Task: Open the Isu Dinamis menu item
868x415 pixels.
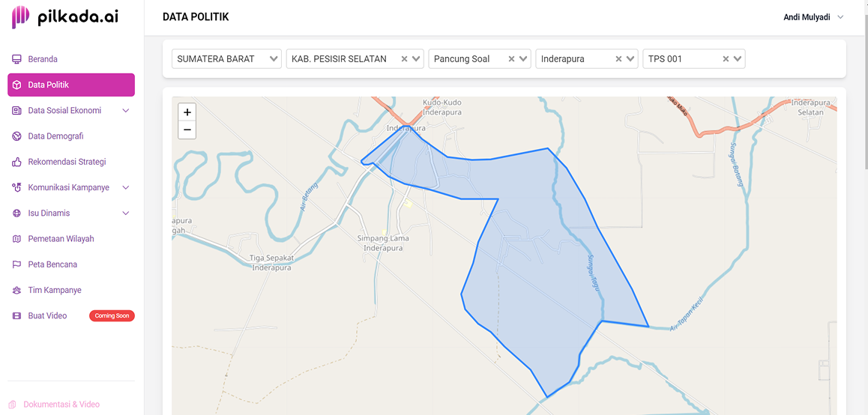Action: (x=49, y=213)
